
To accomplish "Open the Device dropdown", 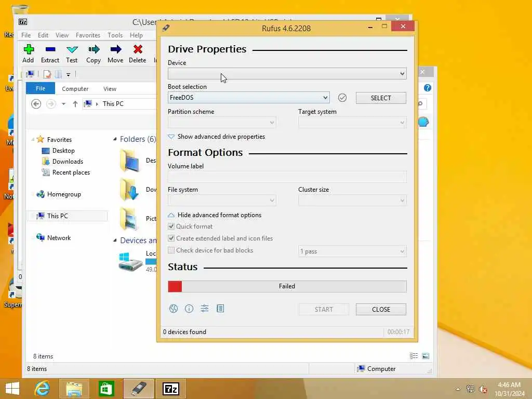I will [x=287, y=74].
